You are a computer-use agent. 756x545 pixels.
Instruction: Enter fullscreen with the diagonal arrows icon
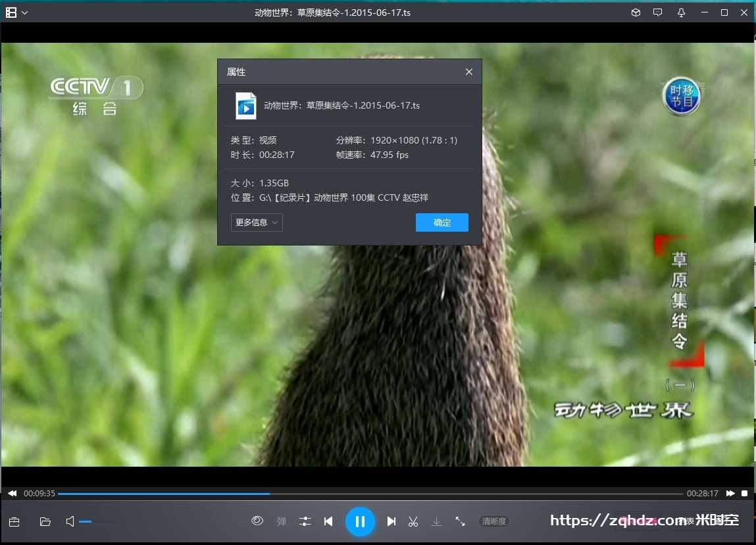click(460, 521)
